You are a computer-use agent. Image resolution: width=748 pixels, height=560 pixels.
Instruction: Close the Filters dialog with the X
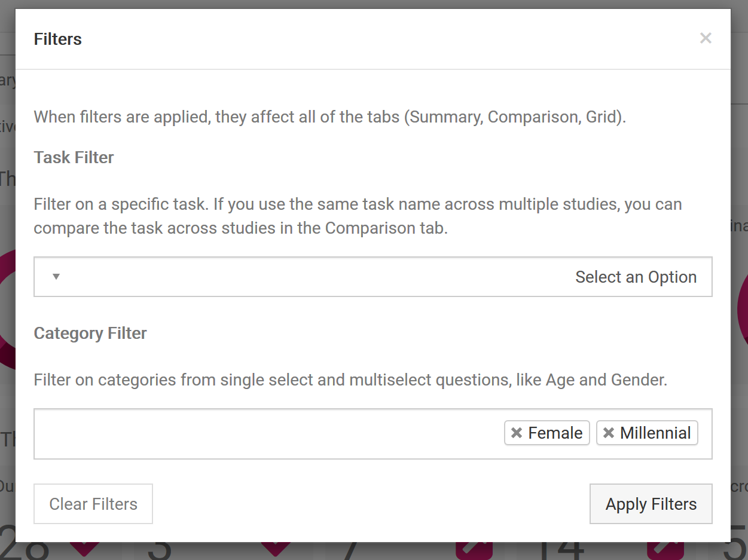click(x=706, y=38)
